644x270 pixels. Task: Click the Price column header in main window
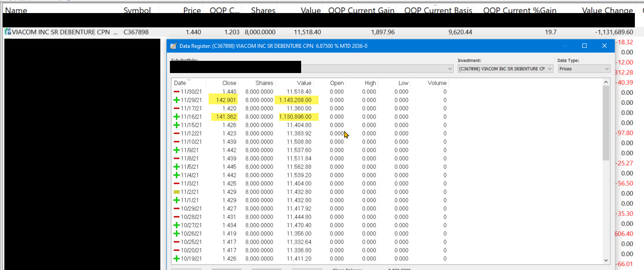click(182, 10)
